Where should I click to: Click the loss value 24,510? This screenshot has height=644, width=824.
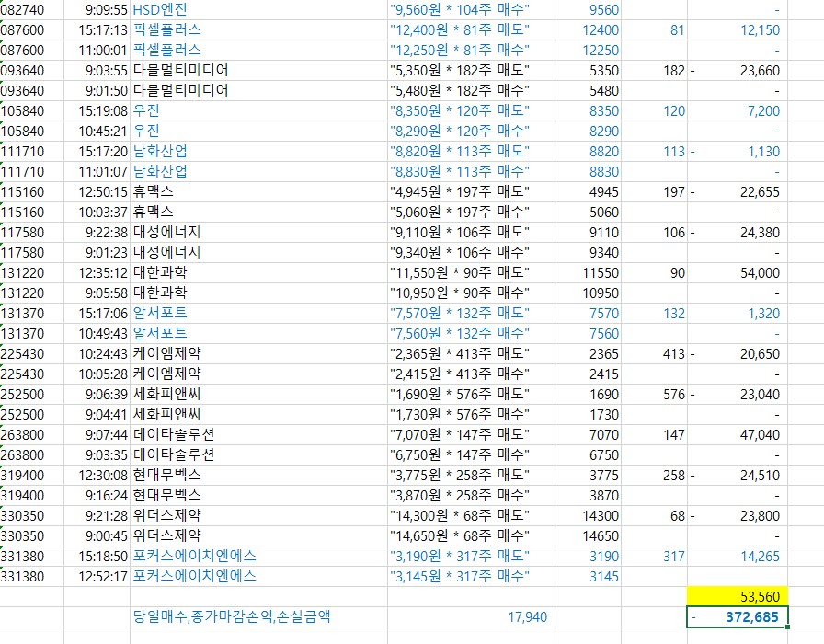pos(738,476)
